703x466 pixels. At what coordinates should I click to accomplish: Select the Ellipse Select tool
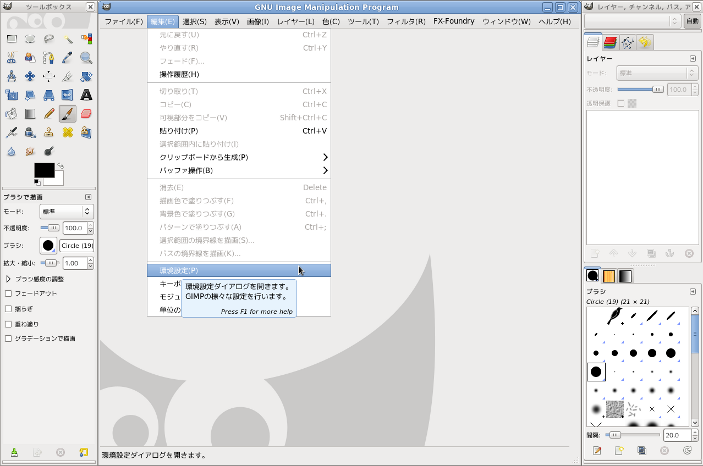[30, 39]
